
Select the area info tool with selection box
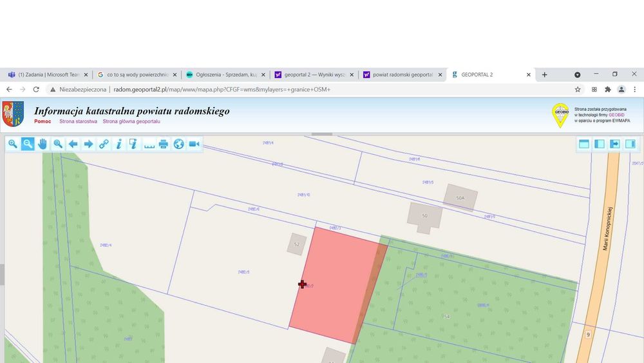133,144
